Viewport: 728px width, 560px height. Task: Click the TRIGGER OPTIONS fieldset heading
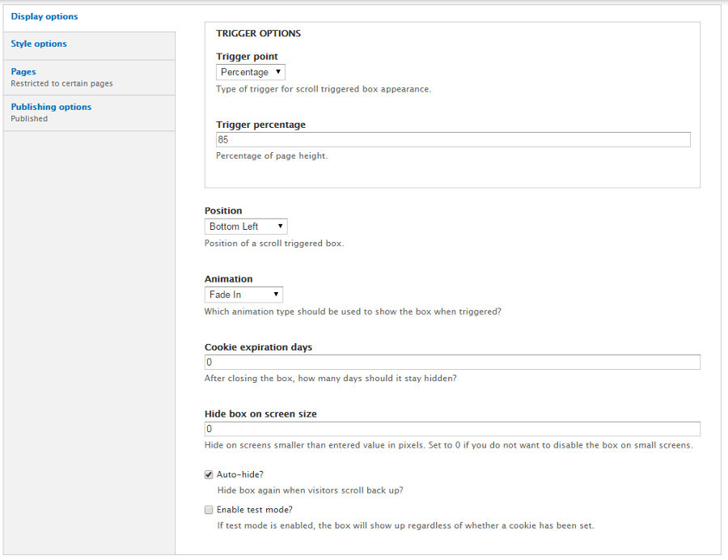(x=258, y=33)
